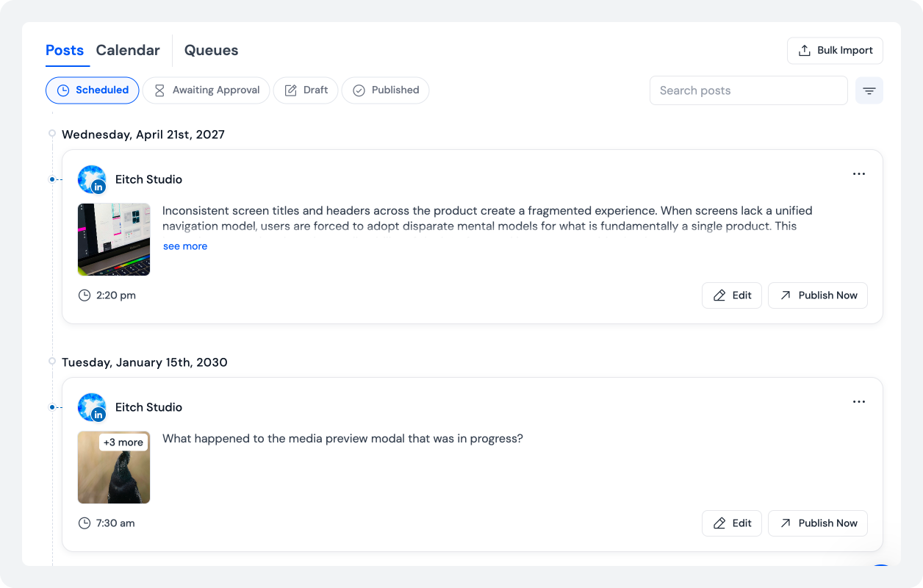Click the clock icon beside 7:30 am

85,523
